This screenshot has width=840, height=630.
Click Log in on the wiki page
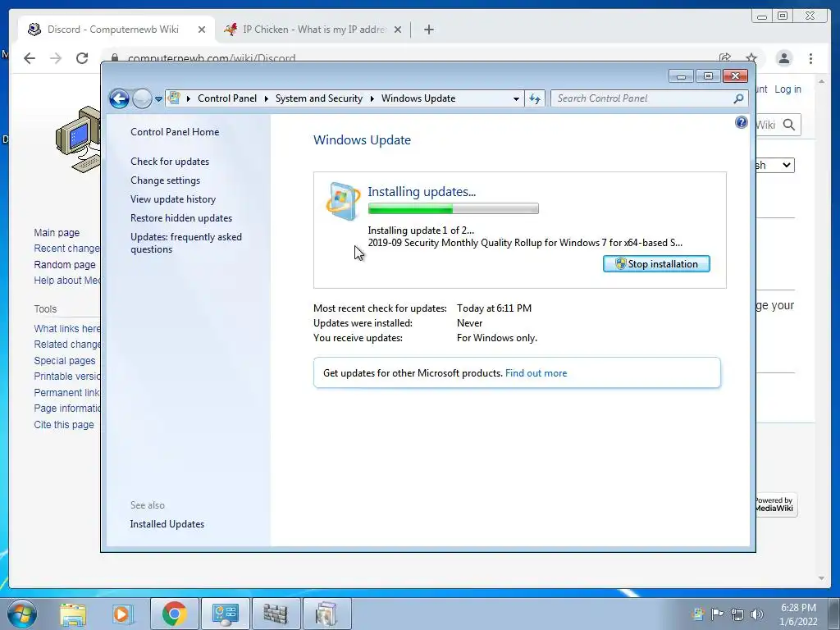[787, 89]
